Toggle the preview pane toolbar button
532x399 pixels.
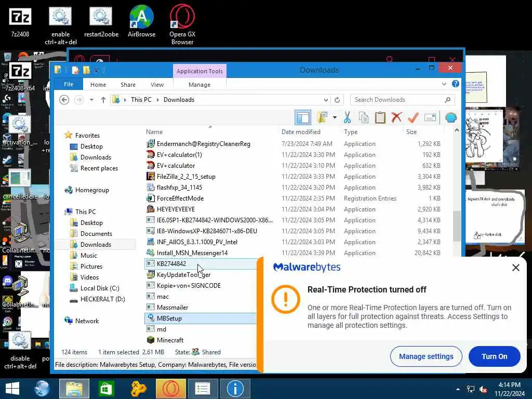pos(303,118)
